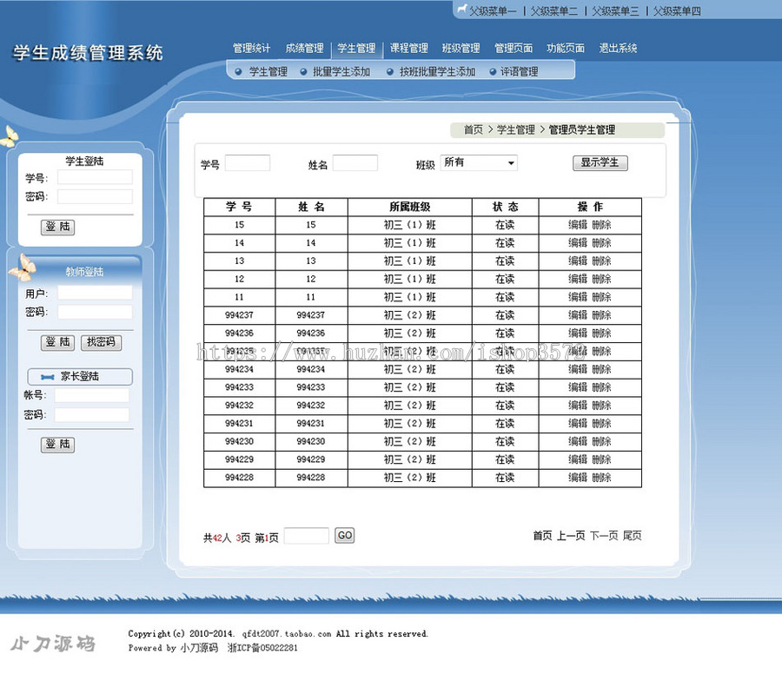Click 父级菜单四 in top bar
The image size is (782, 700).
click(x=677, y=11)
